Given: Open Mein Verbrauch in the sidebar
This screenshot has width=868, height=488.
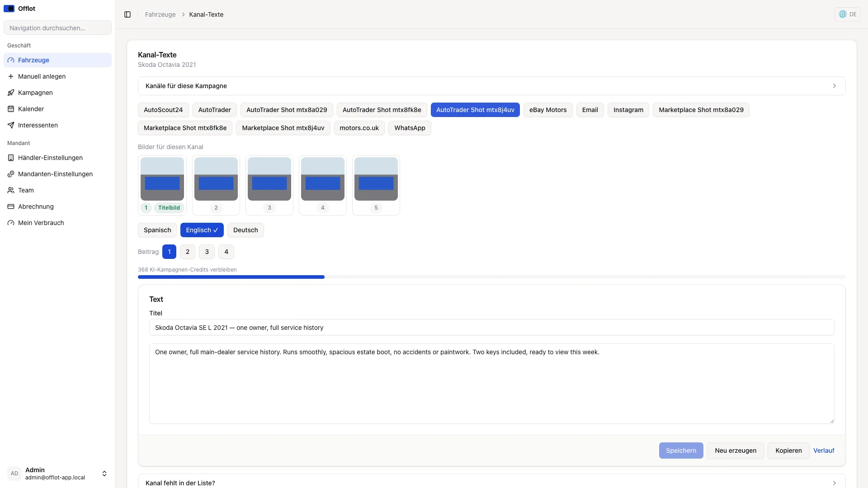Looking at the screenshot, I should point(57,223).
